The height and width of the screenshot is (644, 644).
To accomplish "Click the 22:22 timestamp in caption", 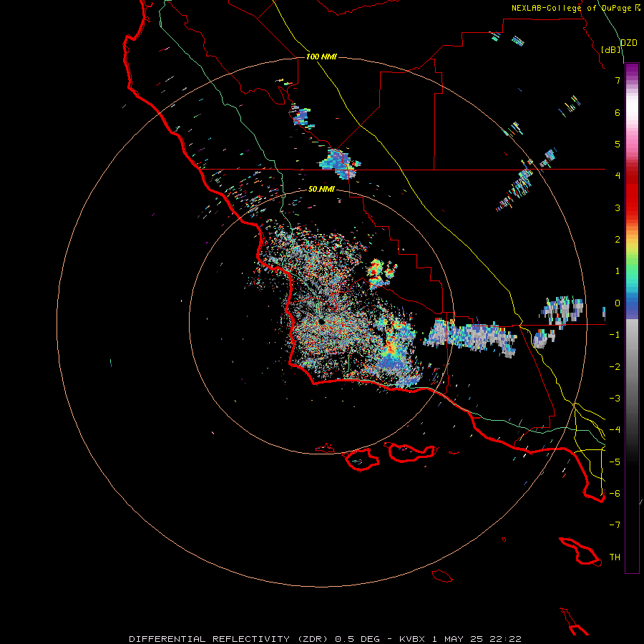I will pyautogui.click(x=506, y=639).
